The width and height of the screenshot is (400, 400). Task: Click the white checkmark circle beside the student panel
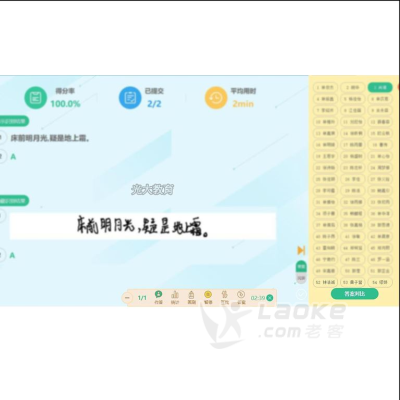point(301,294)
